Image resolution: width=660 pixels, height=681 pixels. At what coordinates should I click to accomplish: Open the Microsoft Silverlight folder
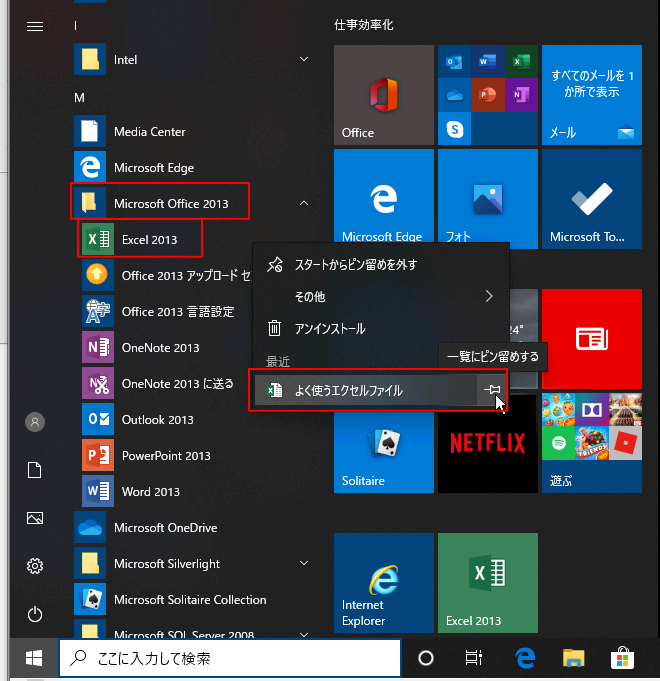point(193,564)
